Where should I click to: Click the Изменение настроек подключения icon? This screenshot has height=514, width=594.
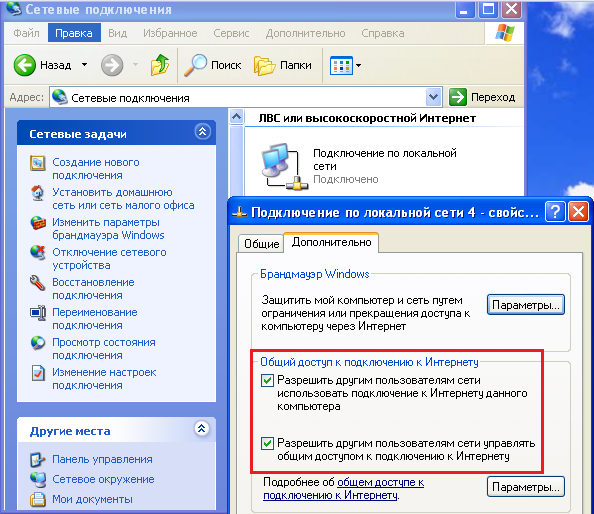38,373
